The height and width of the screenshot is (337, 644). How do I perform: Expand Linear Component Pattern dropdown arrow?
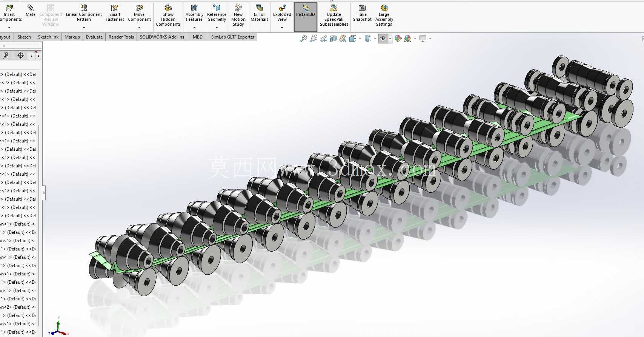[84, 28]
